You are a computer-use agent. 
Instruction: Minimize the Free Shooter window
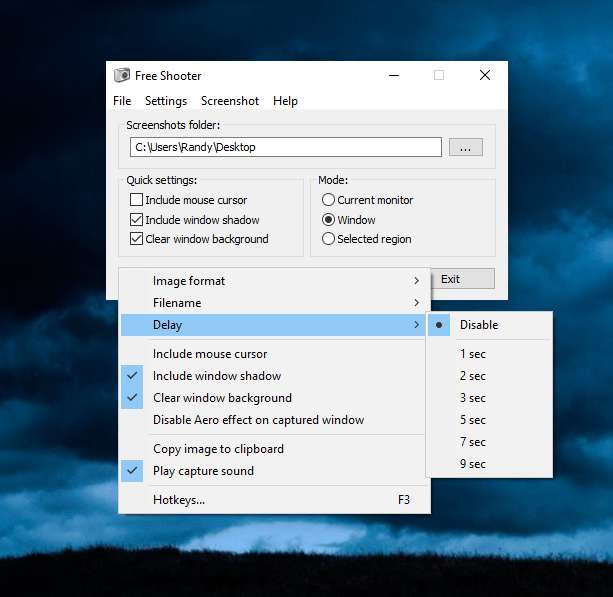tap(394, 75)
